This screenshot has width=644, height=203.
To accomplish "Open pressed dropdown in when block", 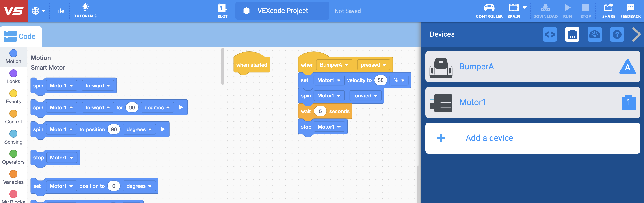I will click(x=374, y=65).
